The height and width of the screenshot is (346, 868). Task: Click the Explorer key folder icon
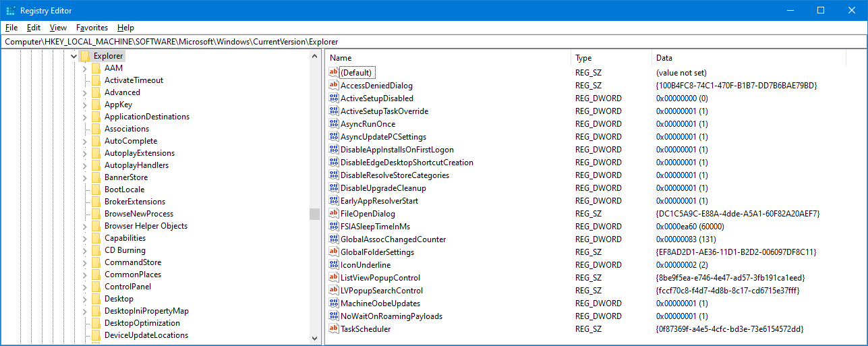[x=85, y=56]
